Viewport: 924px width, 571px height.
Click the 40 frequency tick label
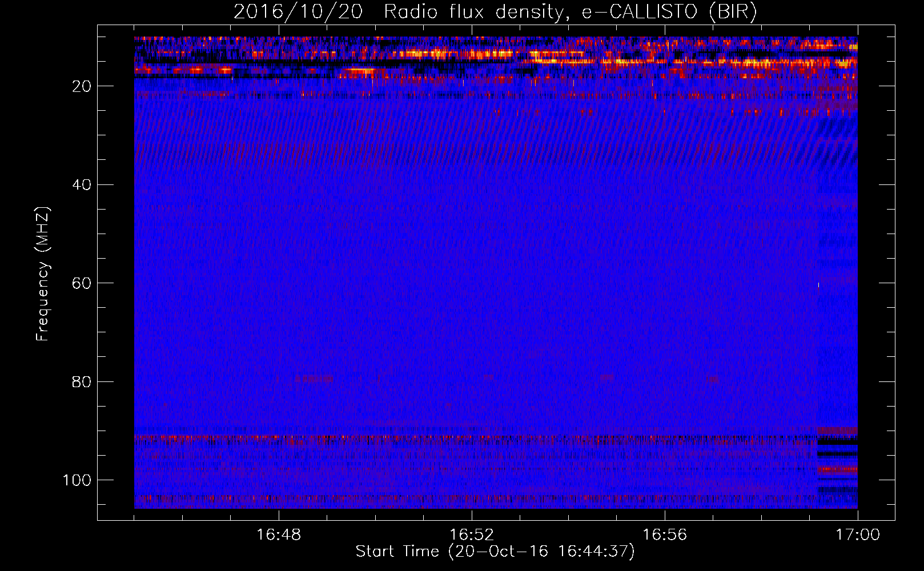click(x=82, y=185)
